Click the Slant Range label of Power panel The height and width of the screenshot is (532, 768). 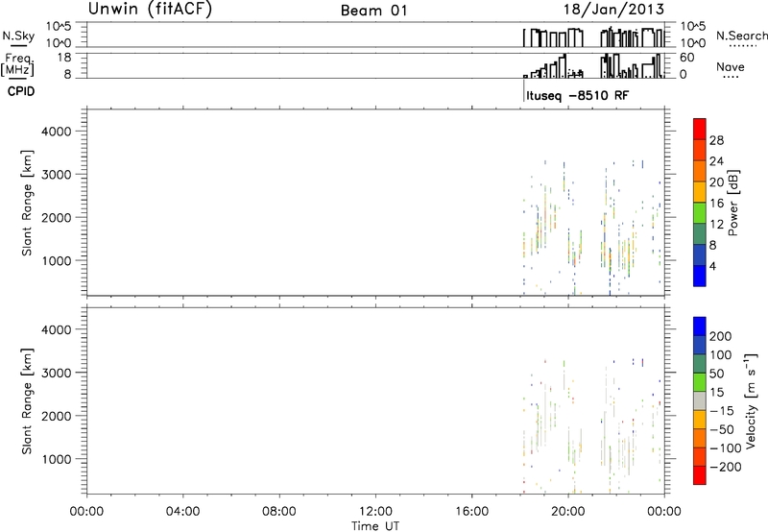(27, 203)
